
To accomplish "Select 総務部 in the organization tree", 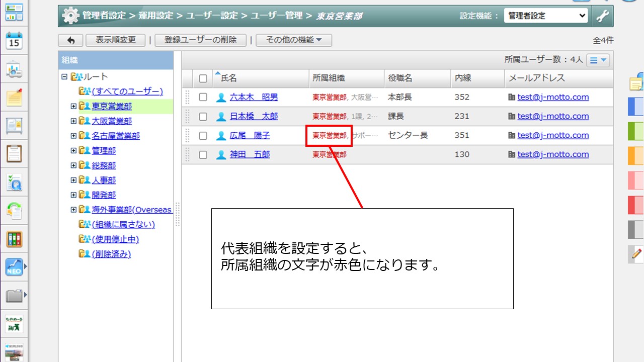I will tap(104, 165).
